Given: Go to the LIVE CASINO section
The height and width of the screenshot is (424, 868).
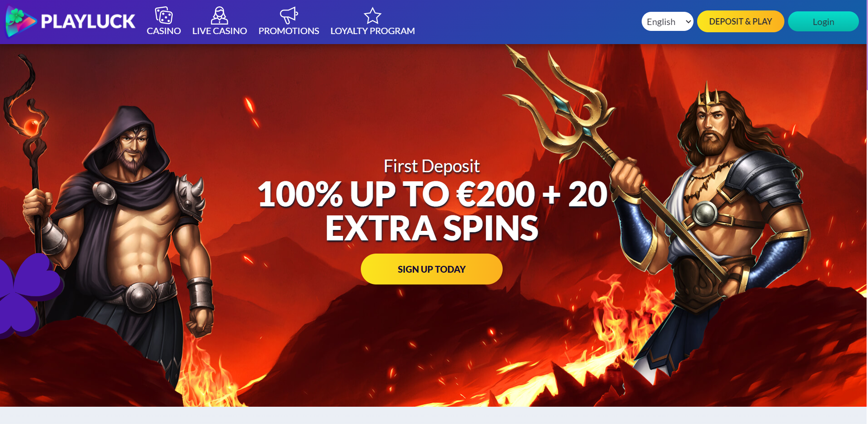Looking at the screenshot, I should (219, 31).
